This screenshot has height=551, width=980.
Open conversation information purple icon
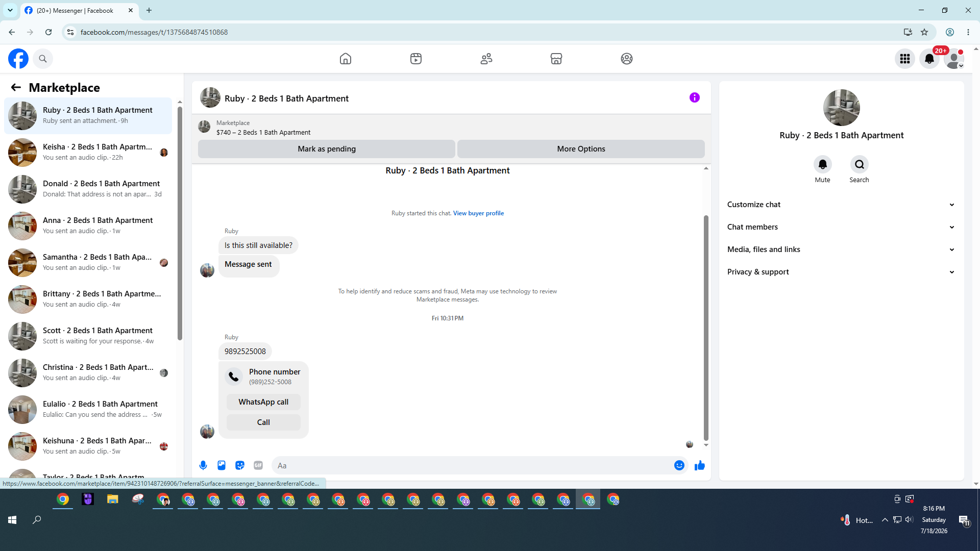pyautogui.click(x=695, y=97)
